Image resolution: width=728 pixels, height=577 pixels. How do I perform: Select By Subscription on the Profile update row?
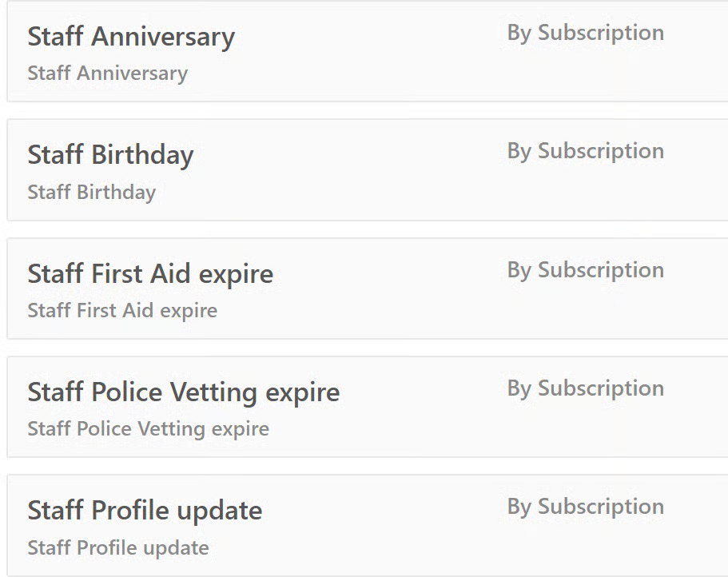tap(585, 507)
